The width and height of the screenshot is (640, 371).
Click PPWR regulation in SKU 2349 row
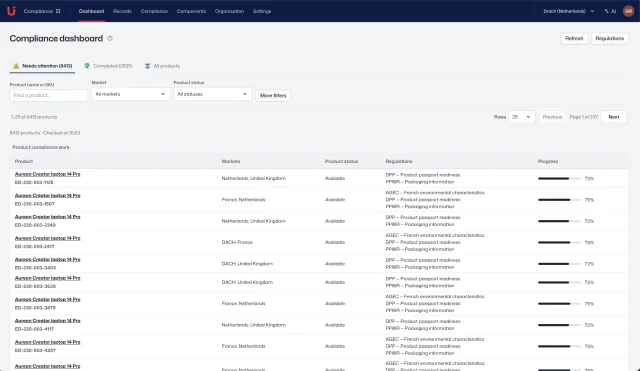pos(420,224)
